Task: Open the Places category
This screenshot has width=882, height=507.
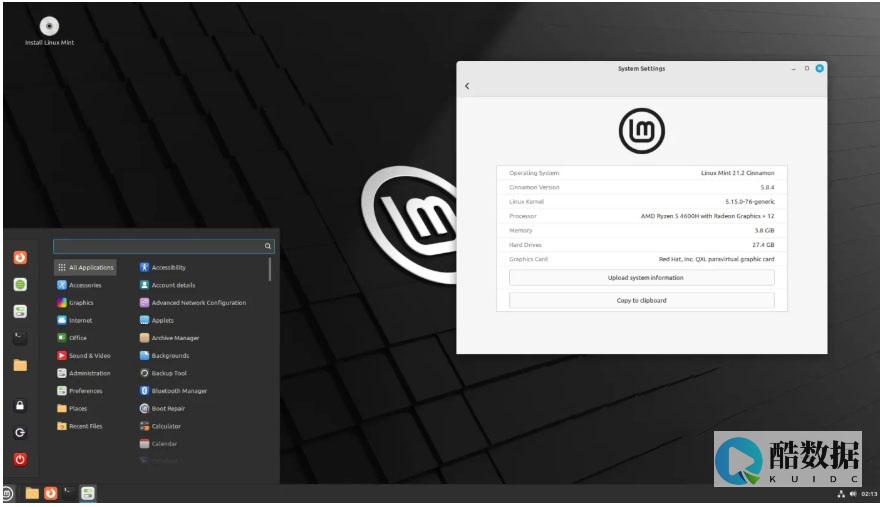Action: pyautogui.click(x=72, y=409)
